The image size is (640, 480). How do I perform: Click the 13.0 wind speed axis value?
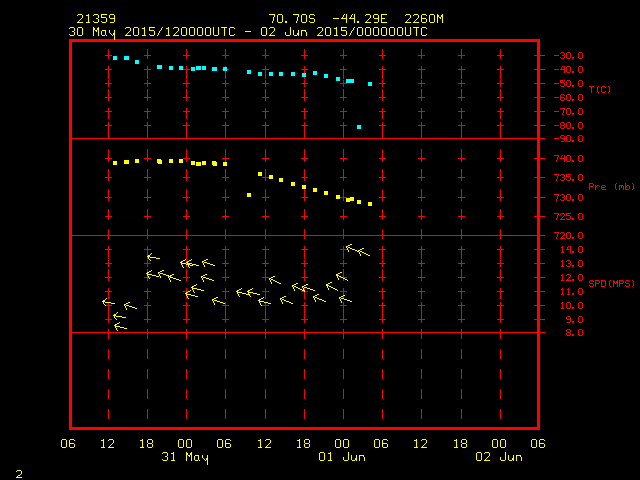tap(571, 264)
